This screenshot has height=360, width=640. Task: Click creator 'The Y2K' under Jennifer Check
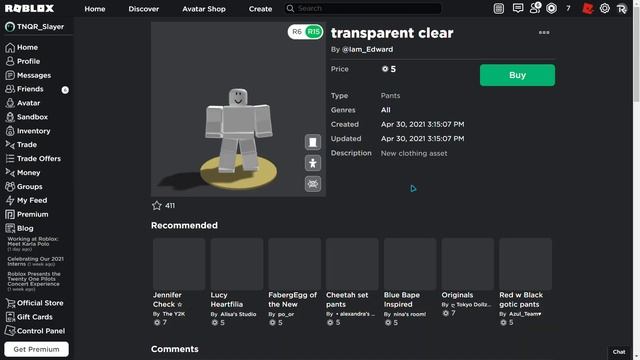coord(174,314)
